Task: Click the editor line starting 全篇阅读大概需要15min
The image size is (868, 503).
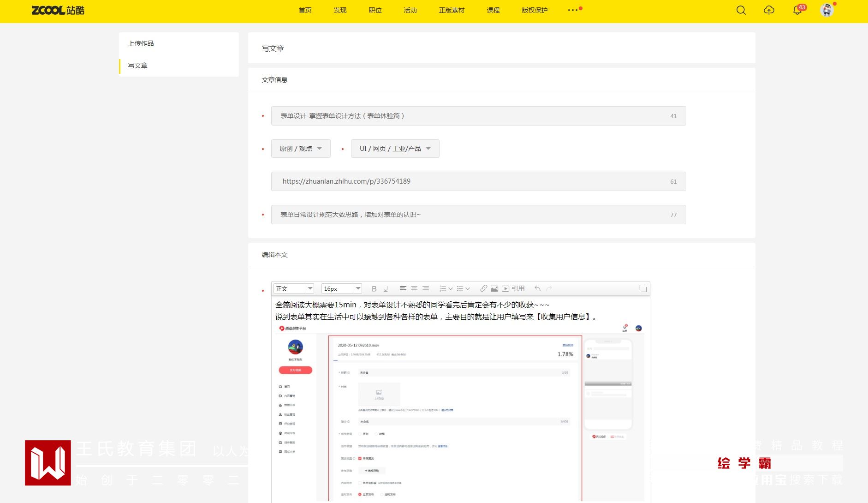Action: click(x=412, y=305)
